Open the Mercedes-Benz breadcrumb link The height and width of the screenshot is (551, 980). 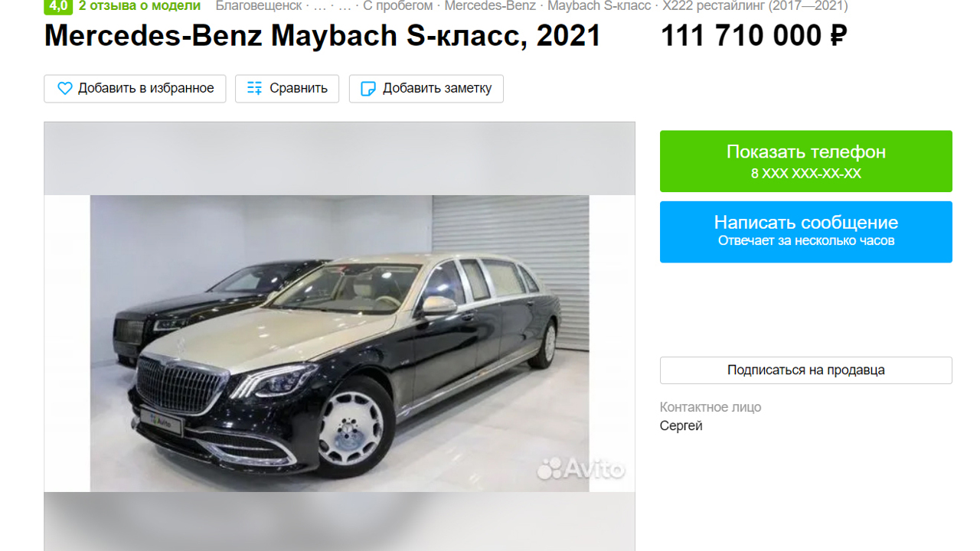coord(490,6)
